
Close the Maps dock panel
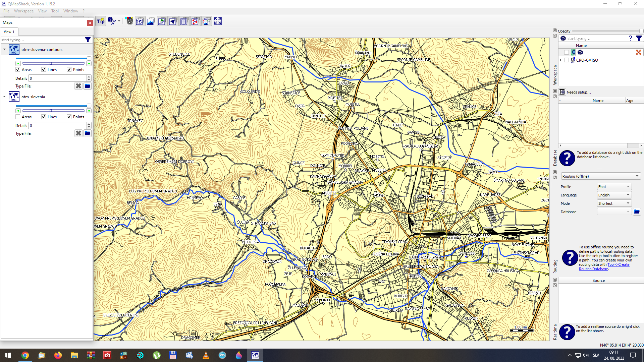point(90,23)
